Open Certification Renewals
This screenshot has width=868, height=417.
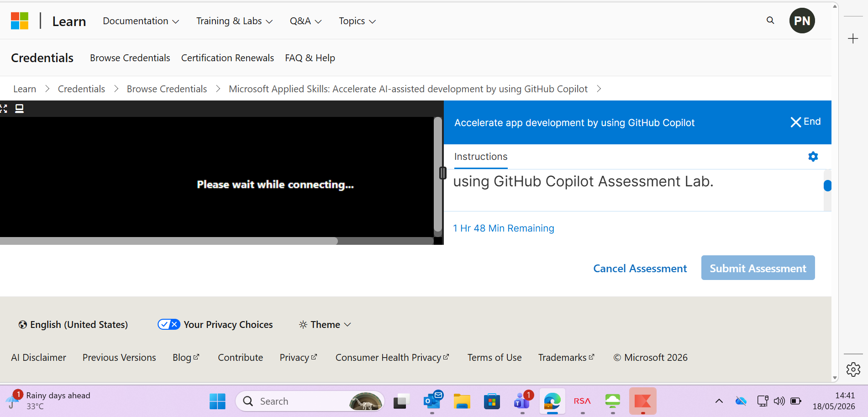[227, 58]
